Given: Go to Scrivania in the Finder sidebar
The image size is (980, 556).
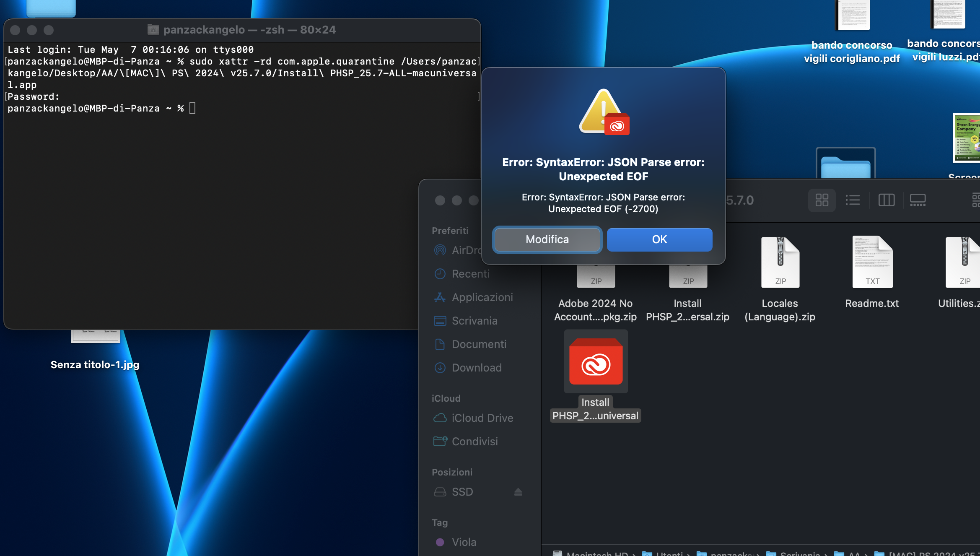Looking at the screenshot, I should tap(465, 321).
